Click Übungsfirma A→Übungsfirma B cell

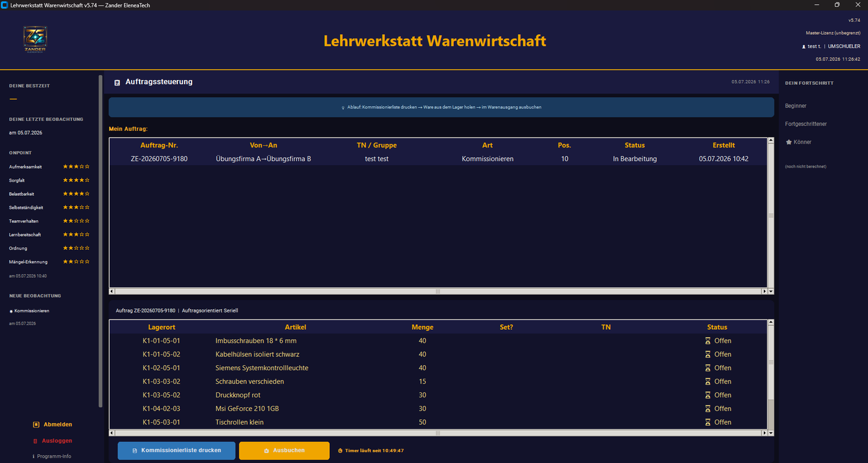tap(263, 159)
